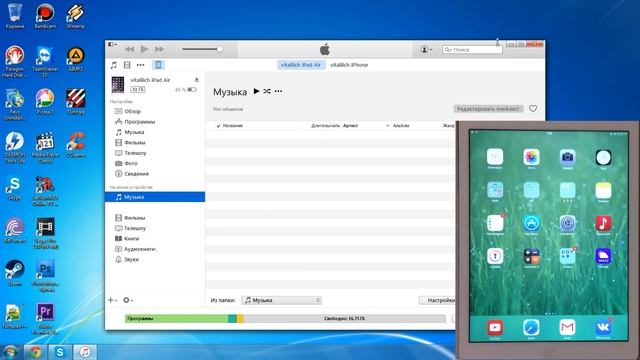The image size is (640, 360).
Task: Switch to the vitallich iPhone tab
Action: pyautogui.click(x=349, y=65)
